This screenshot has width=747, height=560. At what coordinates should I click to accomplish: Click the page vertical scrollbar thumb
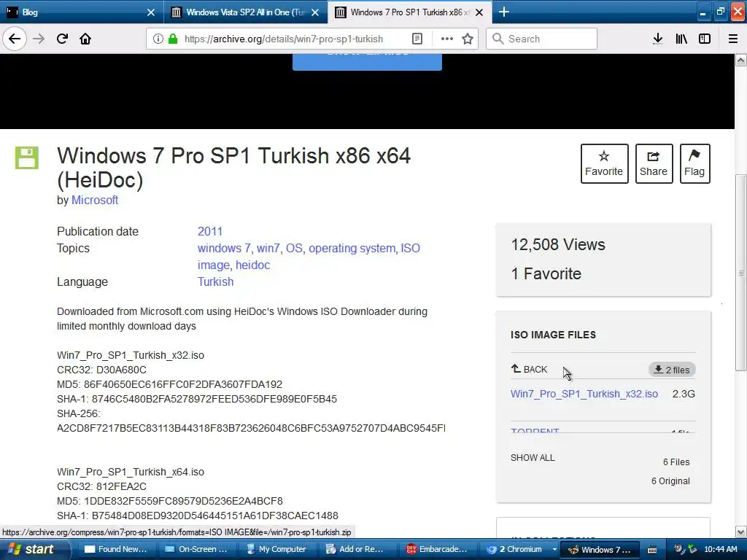[741, 273]
